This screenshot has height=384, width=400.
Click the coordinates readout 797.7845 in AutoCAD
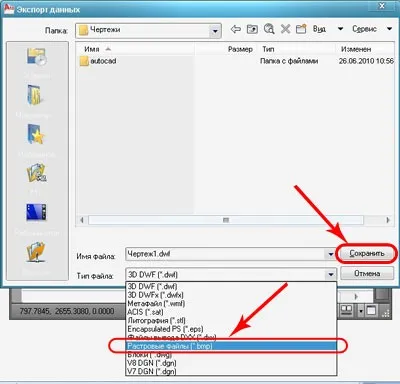pos(67,311)
